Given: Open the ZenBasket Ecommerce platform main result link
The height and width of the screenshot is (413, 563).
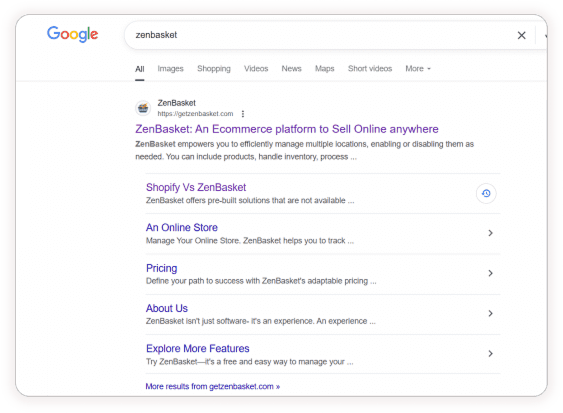Looking at the screenshot, I should click(x=287, y=129).
